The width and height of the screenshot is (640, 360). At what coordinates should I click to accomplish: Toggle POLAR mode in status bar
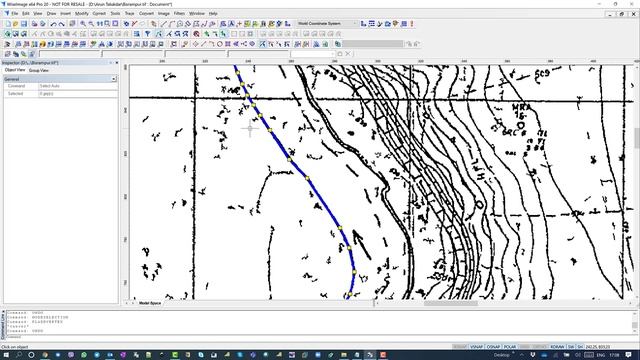coord(510,347)
